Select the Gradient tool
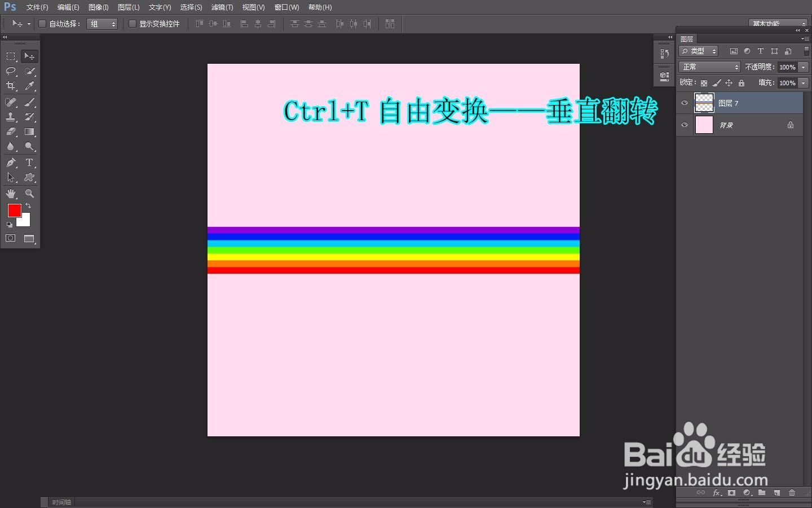The height and width of the screenshot is (508, 812). tap(29, 132)
